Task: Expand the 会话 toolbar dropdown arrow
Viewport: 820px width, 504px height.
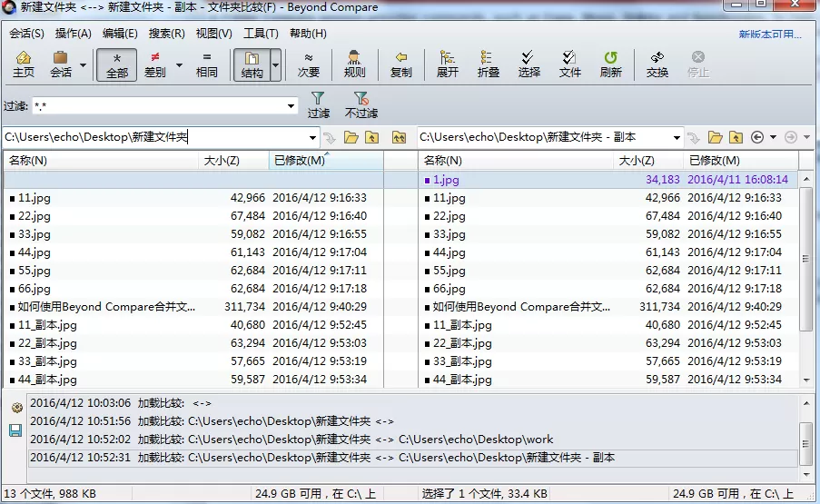Action: 83,65
